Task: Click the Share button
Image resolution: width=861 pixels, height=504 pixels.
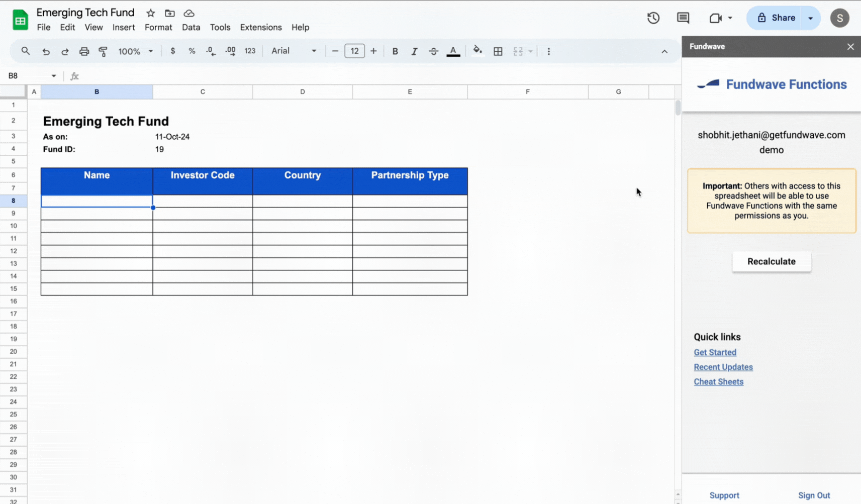Action: coord(776,18)
